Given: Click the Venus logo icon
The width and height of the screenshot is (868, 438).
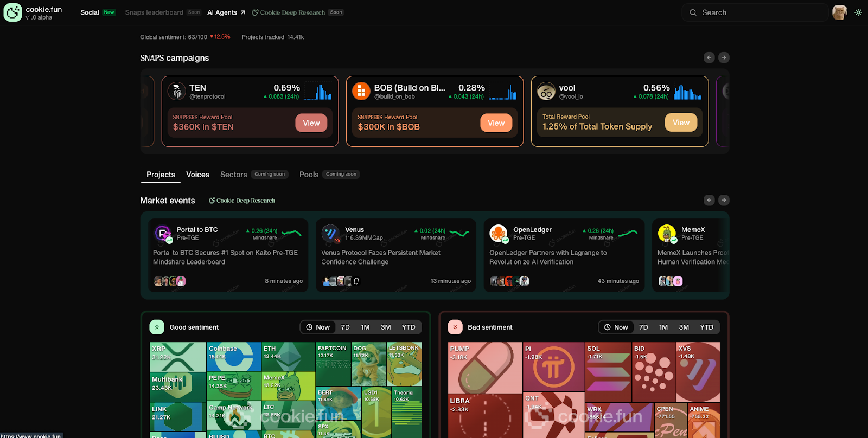Looking at the screenshot, I should point(330,234).
